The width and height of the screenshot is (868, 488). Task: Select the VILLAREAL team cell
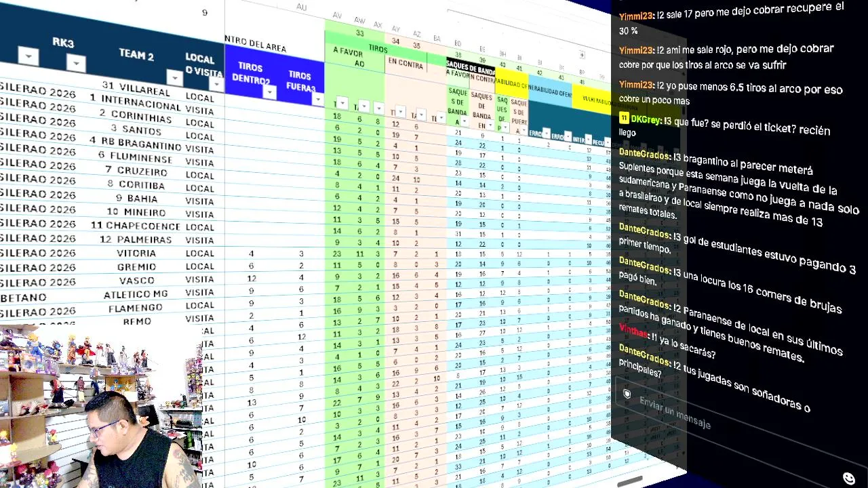[136, 88]
